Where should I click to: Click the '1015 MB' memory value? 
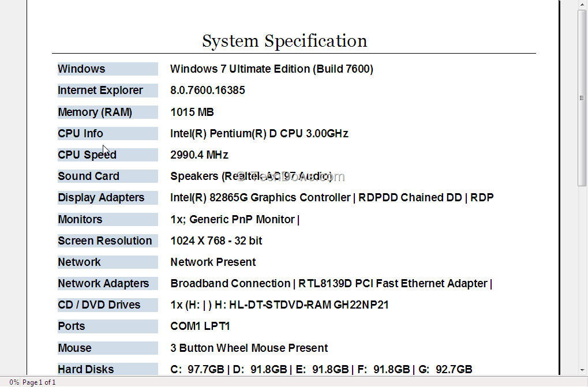[x=192, y=112]
